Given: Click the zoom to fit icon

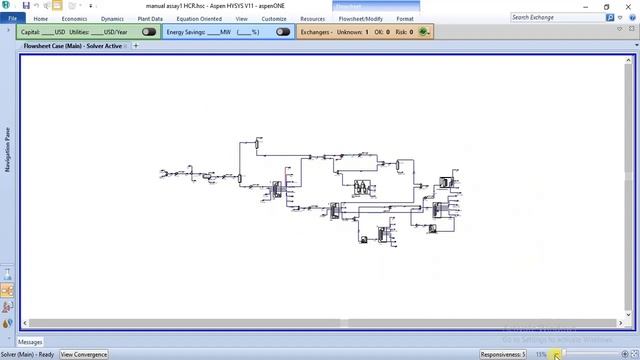Looking at the screenshot, I should pos(634,354).
